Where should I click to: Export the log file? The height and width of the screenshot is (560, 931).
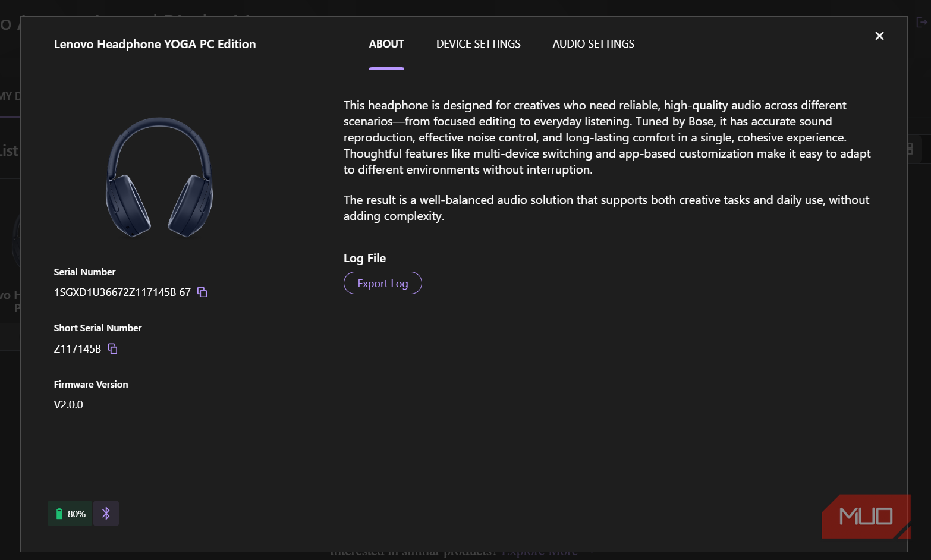coord(383,283)
